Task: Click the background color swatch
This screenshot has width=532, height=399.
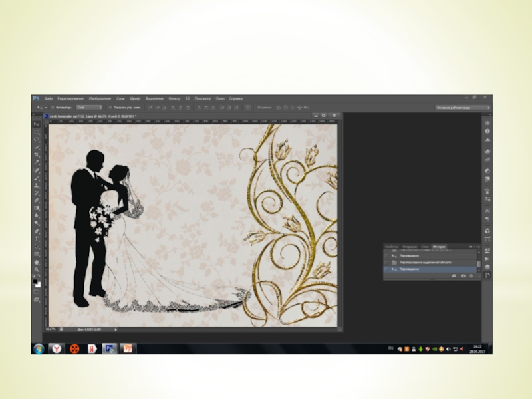Action: (x=38, y=285)
